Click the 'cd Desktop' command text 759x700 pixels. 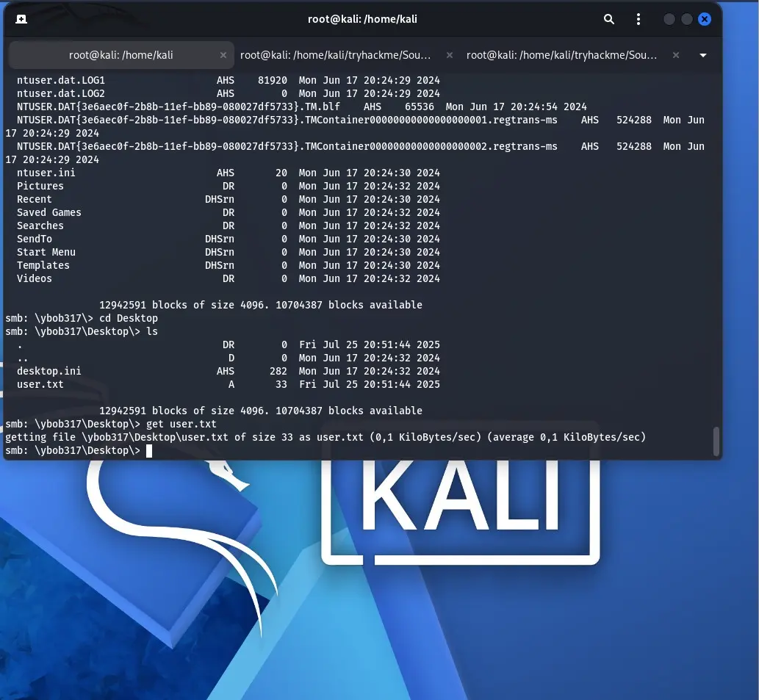click(x=129, y=318)
